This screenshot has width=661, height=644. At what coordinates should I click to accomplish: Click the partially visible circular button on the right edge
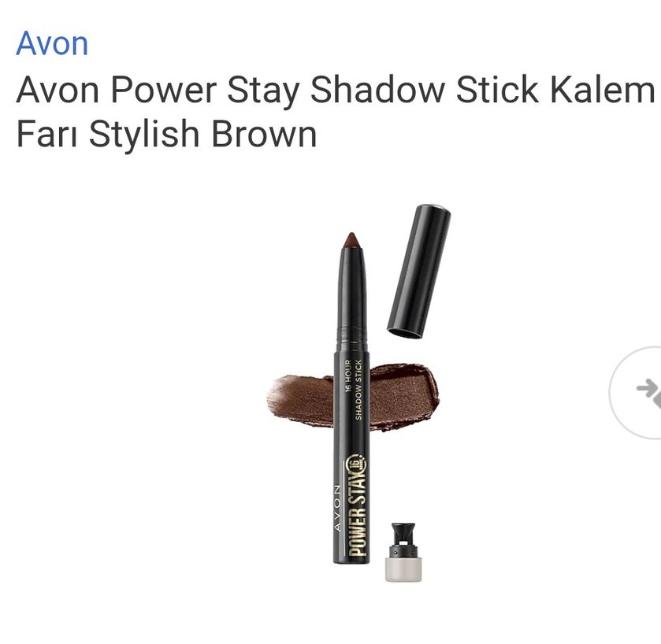[635, 393]
